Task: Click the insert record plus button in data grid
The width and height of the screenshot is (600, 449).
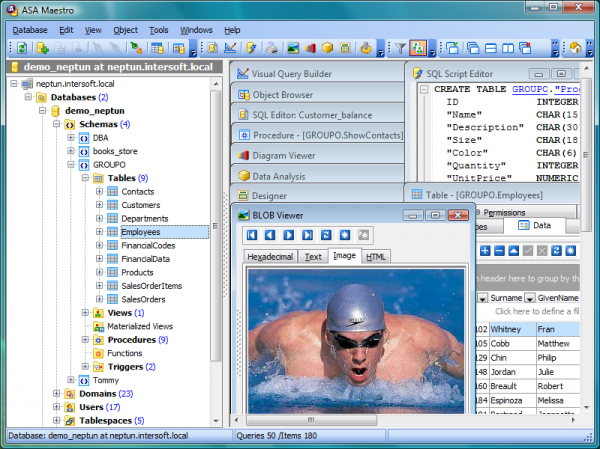Action: tap(485, 250)
